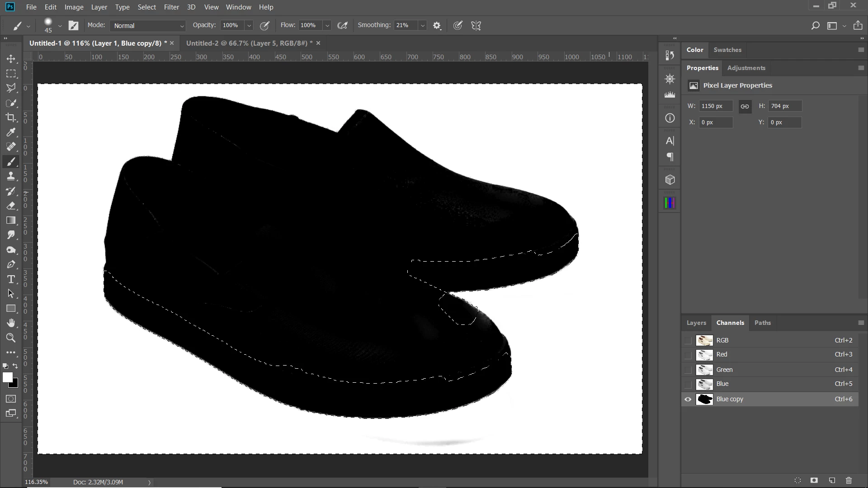Click the width W input field
Image resolution: width=868 pixels, height=488 pixels.
(715, 106)
